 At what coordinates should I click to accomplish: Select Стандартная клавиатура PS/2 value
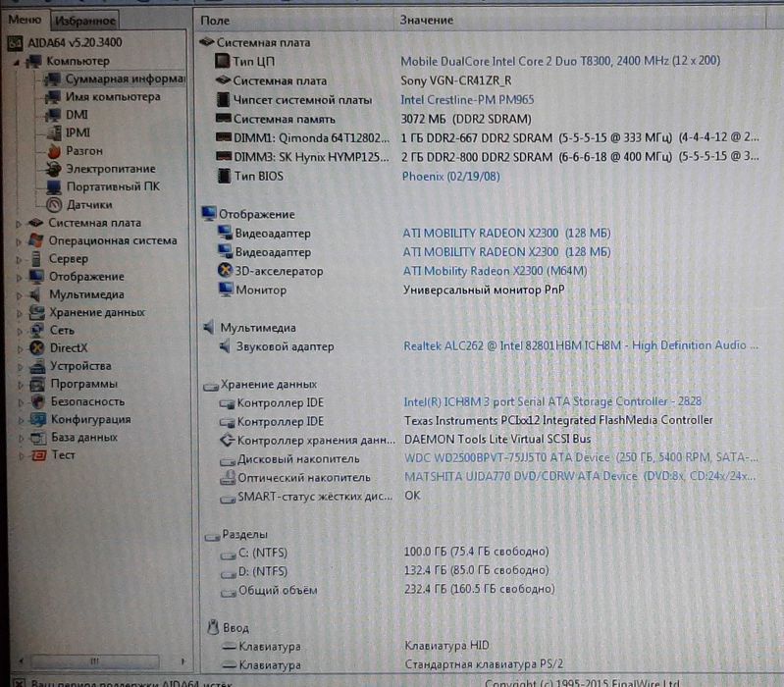click(x=484, y=664)
